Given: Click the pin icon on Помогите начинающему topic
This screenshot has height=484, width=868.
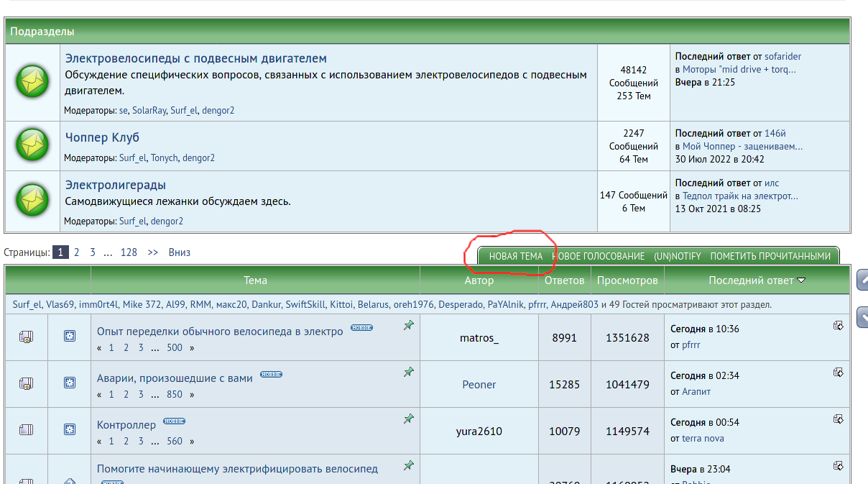Looking at the screenshot, I should (408, 465).
